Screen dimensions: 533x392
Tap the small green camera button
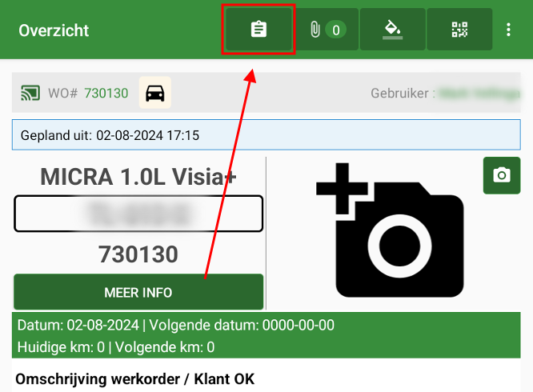(501, 175)
